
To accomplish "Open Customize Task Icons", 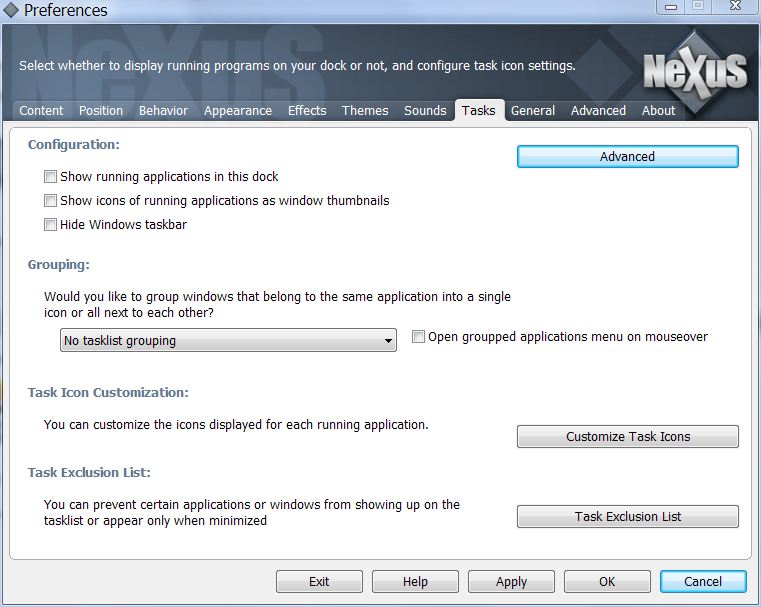I will pyautogui.click(x=627, y=437).
